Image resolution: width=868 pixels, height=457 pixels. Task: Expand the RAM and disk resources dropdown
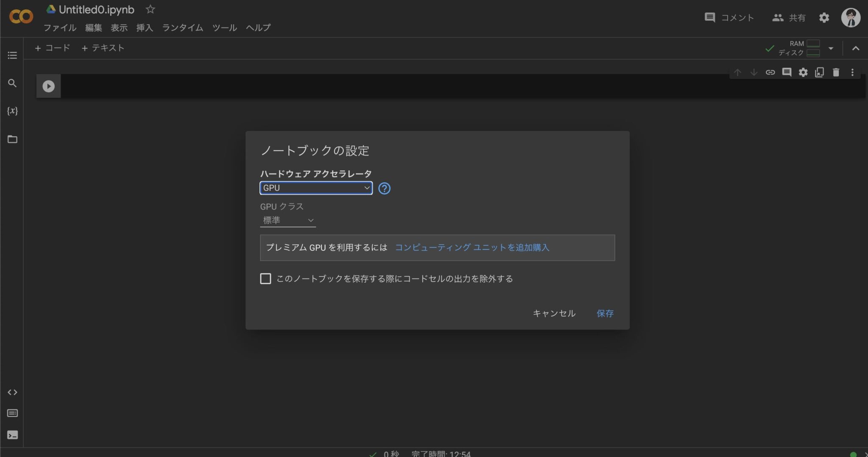coord(831,48)
